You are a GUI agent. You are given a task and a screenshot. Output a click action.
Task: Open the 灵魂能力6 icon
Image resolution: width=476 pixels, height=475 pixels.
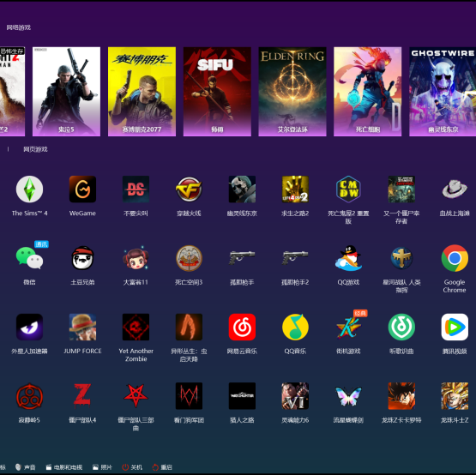tap(295, 396)
